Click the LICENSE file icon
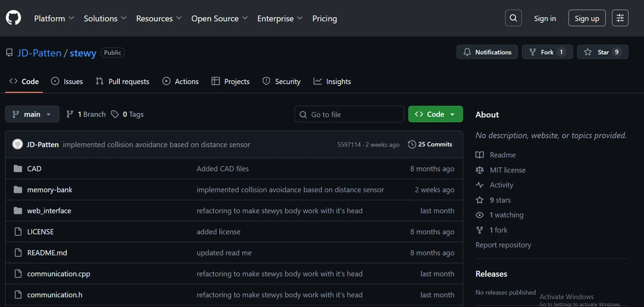Screen dimensions: 644x307 [x=18, y=232]
